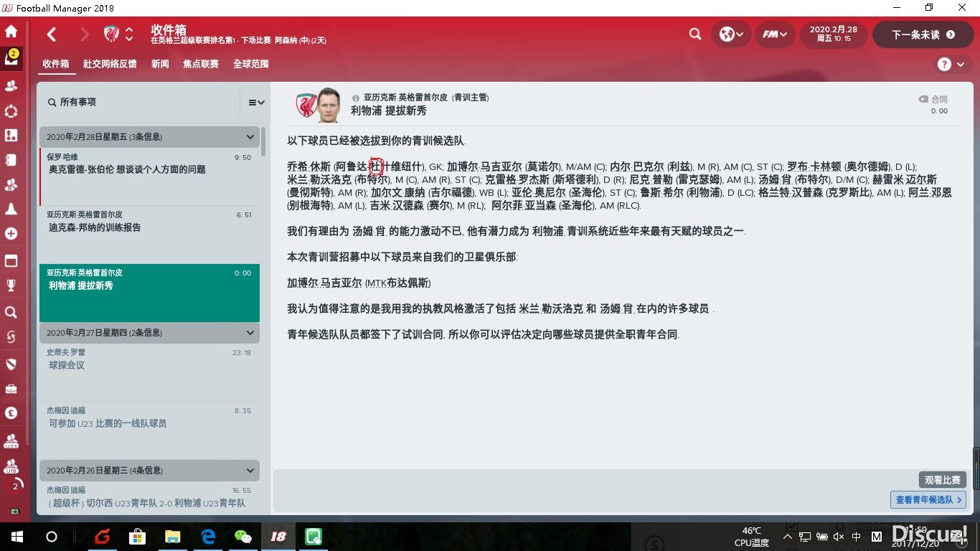Collapse the 2020年2月28日星期五 message group
The height and width of the screenshot is (551, 980).
click(x=250, y=137)
